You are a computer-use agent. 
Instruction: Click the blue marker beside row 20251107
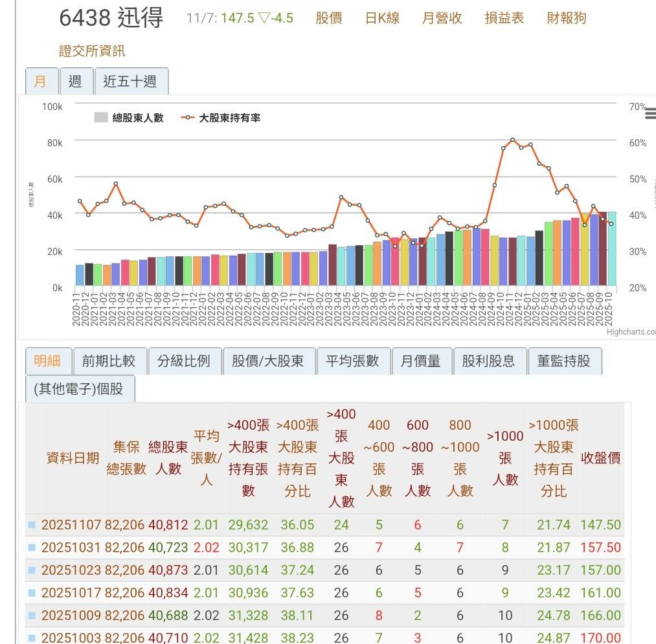pos(32,524)
